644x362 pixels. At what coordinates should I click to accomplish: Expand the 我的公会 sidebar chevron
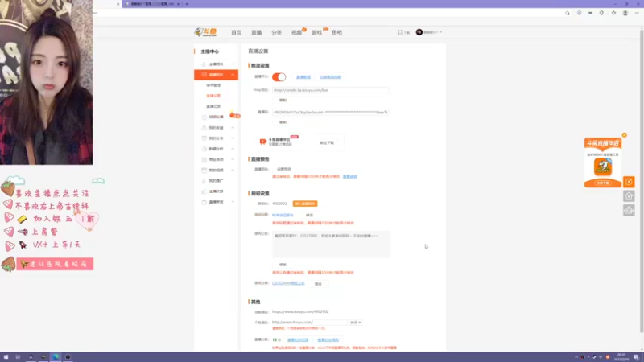[233, 138]
